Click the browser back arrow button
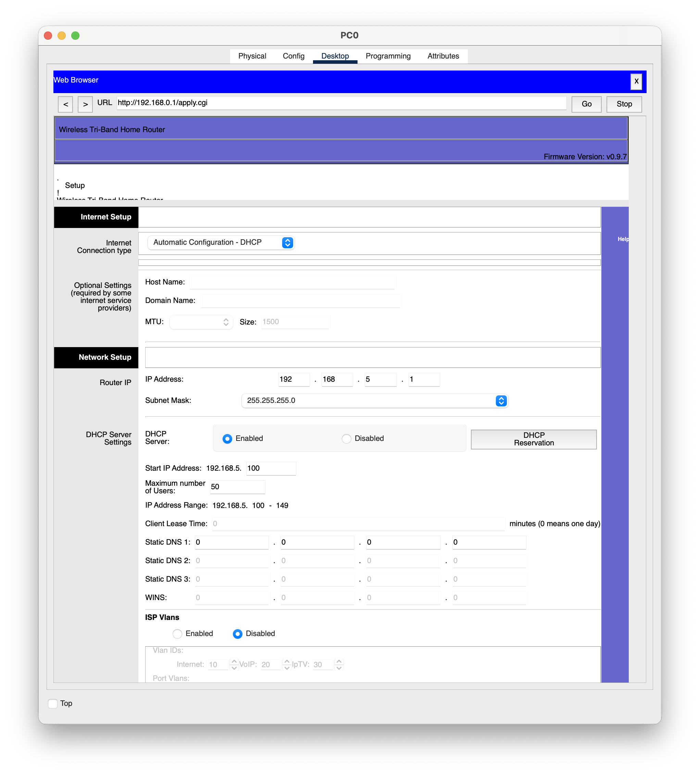The height and width of the screenshot is (775, 700). 65,104
